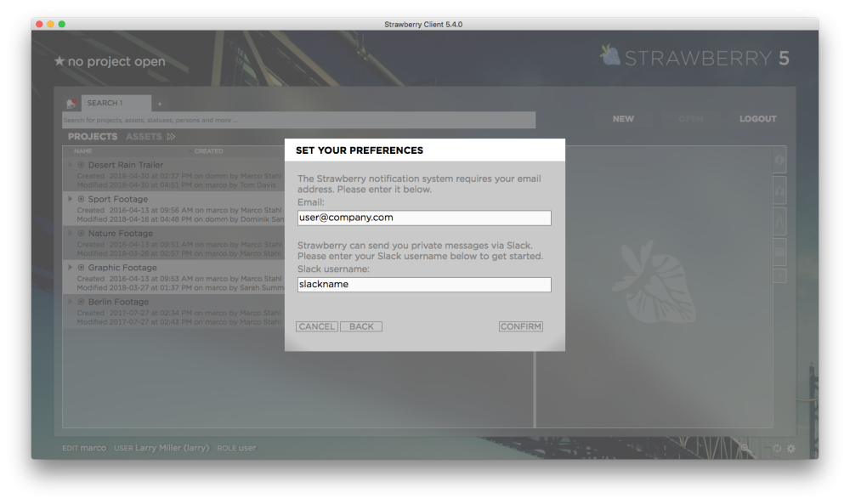Sort by the CREATED column header
This screenshot has width=850, height=504.
(x=209, y=151)
